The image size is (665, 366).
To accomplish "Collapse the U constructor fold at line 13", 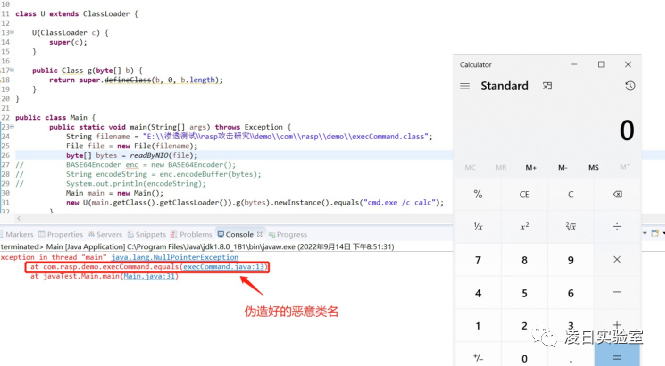I will click(11, 33).
